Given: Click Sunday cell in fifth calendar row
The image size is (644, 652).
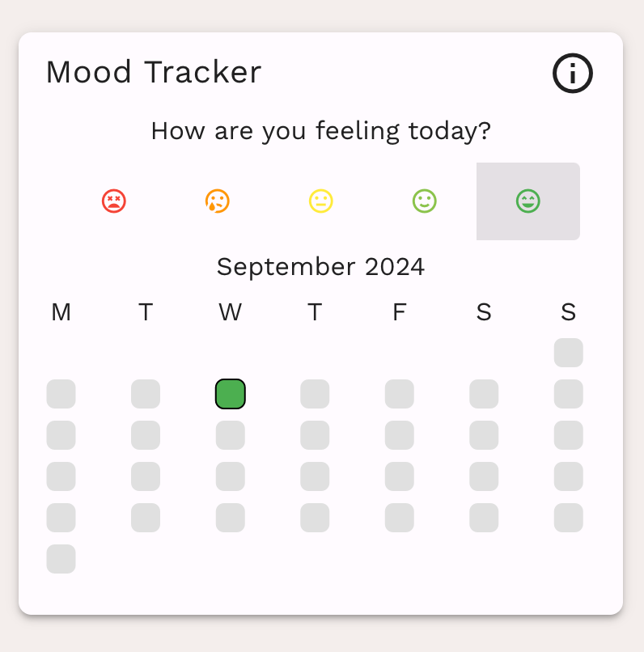Looking at the screenshot, I should tap(568, 518).
